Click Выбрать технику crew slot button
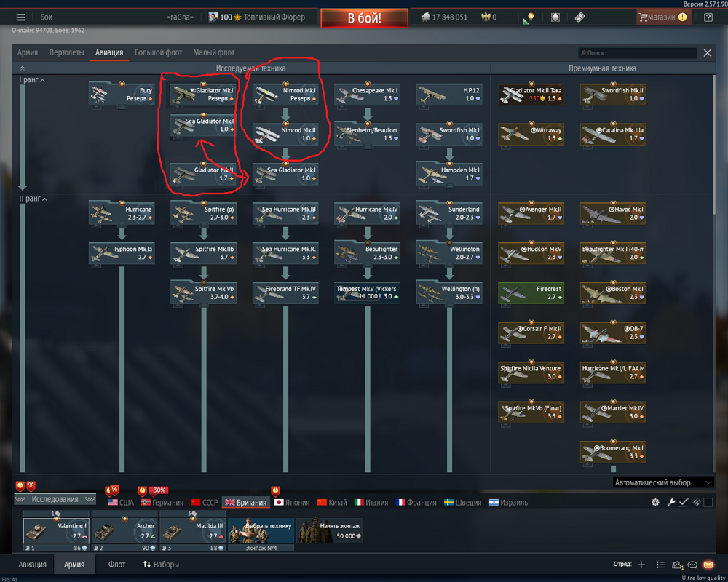This screenshot has width=728, height=582. (261, 531)
